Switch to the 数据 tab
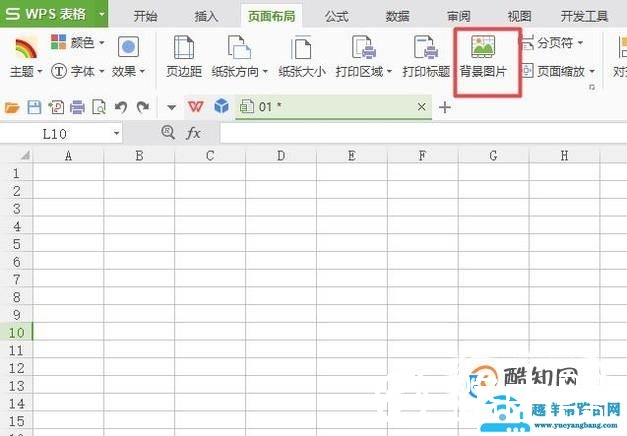The image size is (627, 436). [397, 16]
